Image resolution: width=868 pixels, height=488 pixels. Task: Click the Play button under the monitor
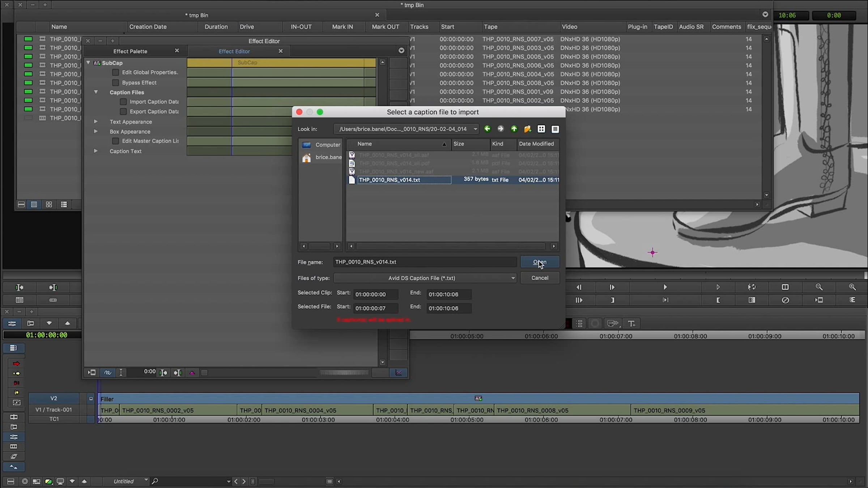[x=665, y=287]
